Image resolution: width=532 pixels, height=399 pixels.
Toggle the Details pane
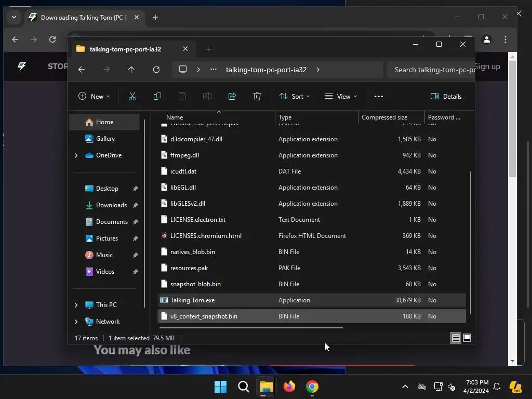tap(446, 96)
